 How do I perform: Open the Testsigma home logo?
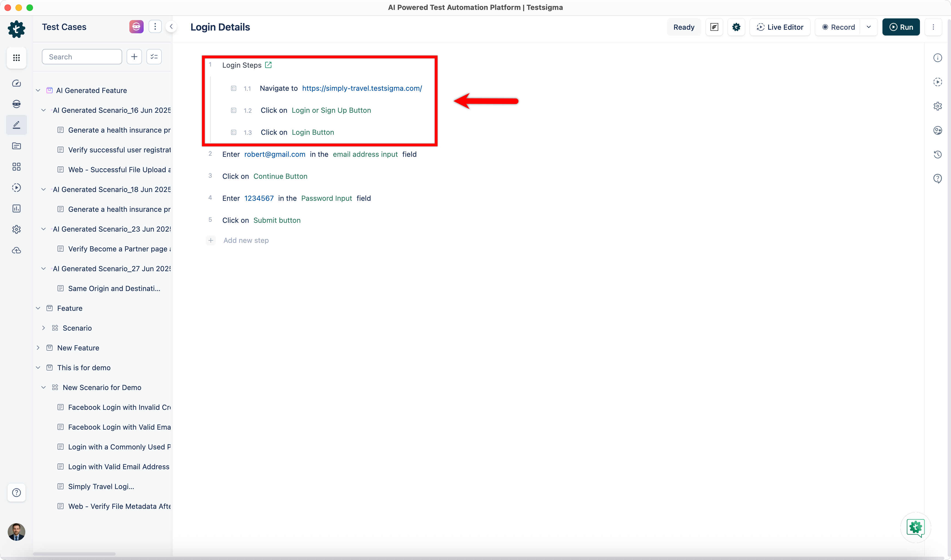[x=16, y=29]
